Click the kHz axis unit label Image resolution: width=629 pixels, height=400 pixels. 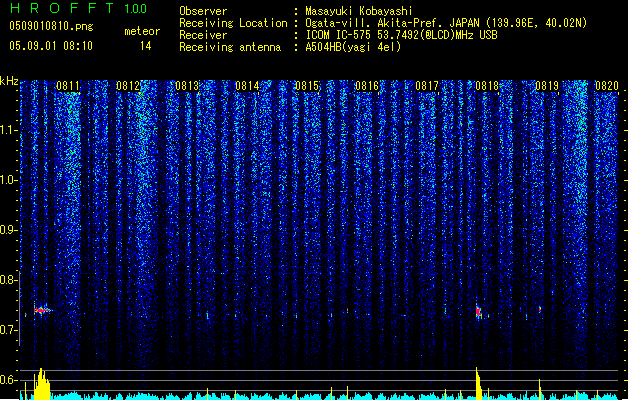(x=9, y=81)
